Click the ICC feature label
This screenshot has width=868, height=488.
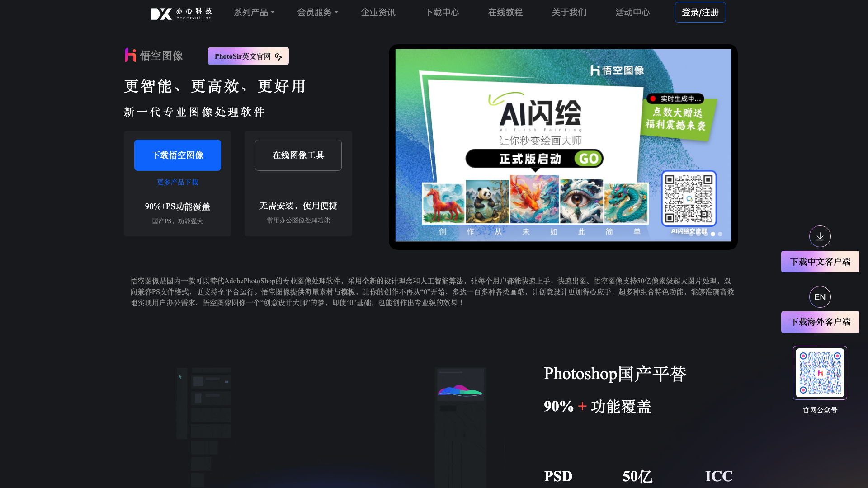pos(719,476)
